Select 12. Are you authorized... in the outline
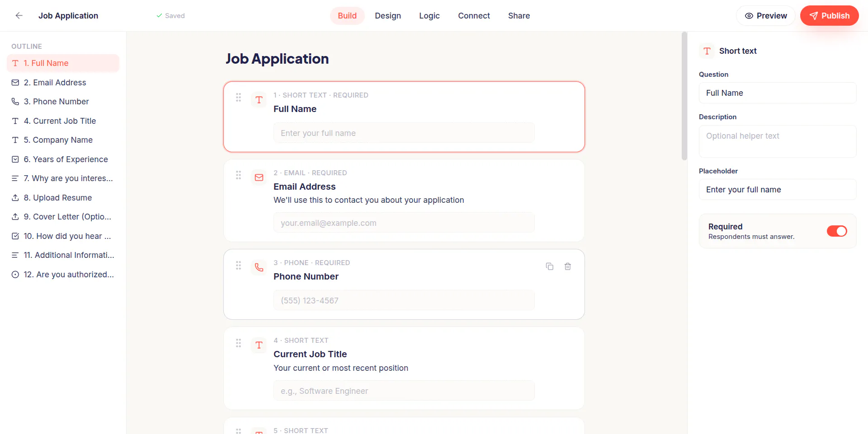Viewport: 868px width, 434px height. (63, 275)
